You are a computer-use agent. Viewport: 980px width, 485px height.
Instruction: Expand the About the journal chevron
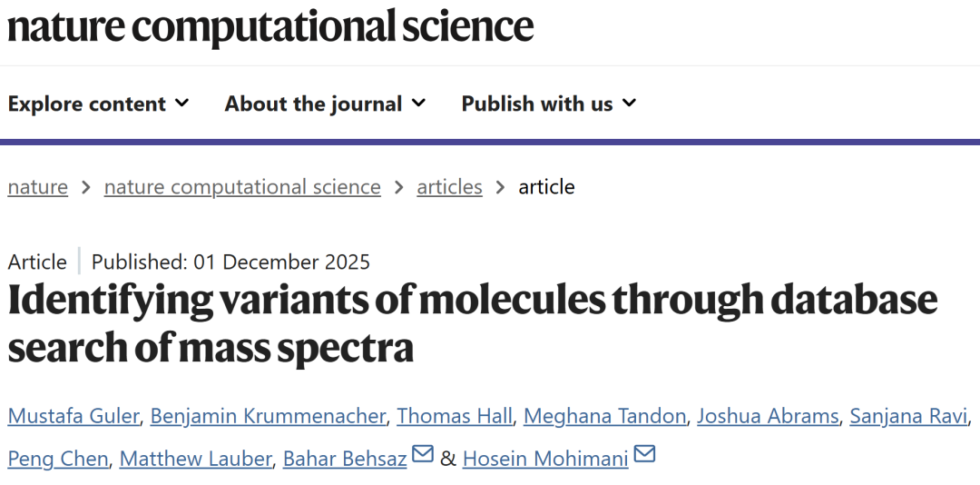[x=418, y=104]
